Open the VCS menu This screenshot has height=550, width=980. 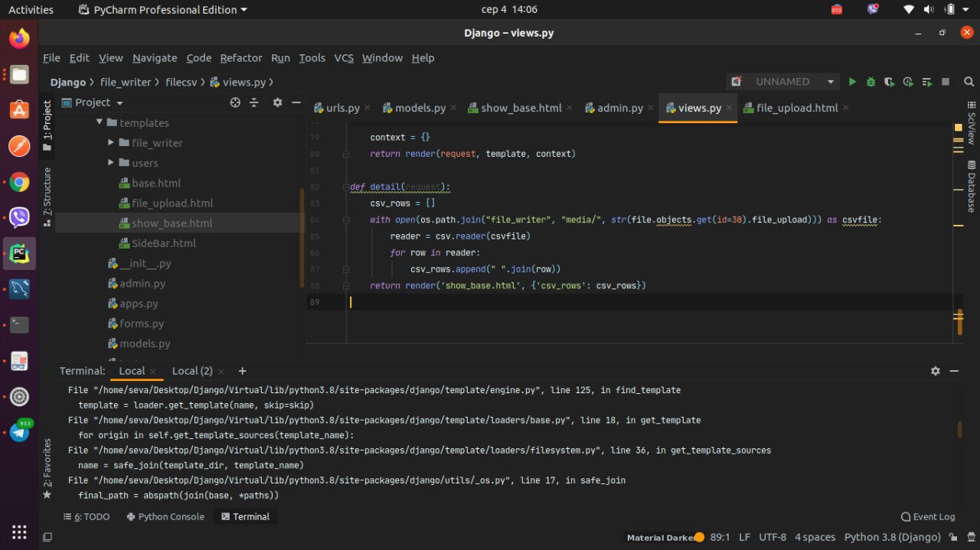pos(344,58)
